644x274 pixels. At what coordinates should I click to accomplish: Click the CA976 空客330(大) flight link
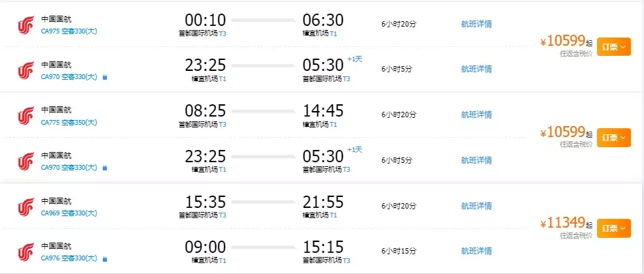coord(69,258)
